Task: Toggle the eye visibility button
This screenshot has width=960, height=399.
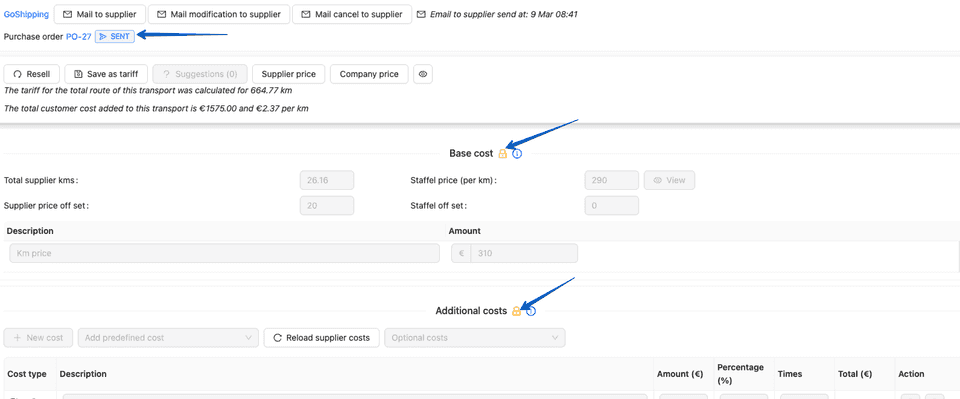Action: click(x=423, y=74)
